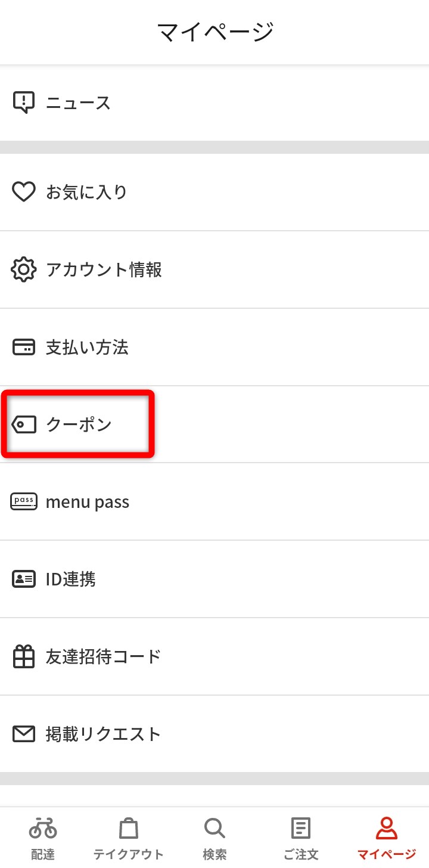Switch to the テイクアウト takeout tab
This screenshot has width=429, height=868.
click(x=129, y=837)
